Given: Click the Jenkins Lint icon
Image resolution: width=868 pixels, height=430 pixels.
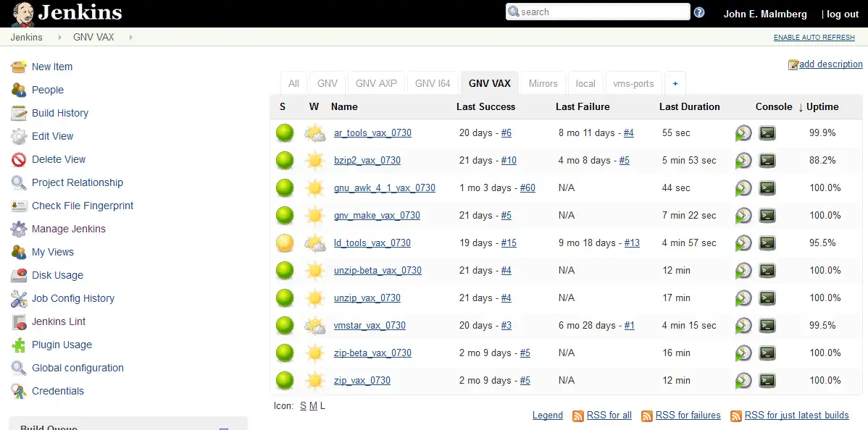Looking at the screenshot, I should coord(19,321).
